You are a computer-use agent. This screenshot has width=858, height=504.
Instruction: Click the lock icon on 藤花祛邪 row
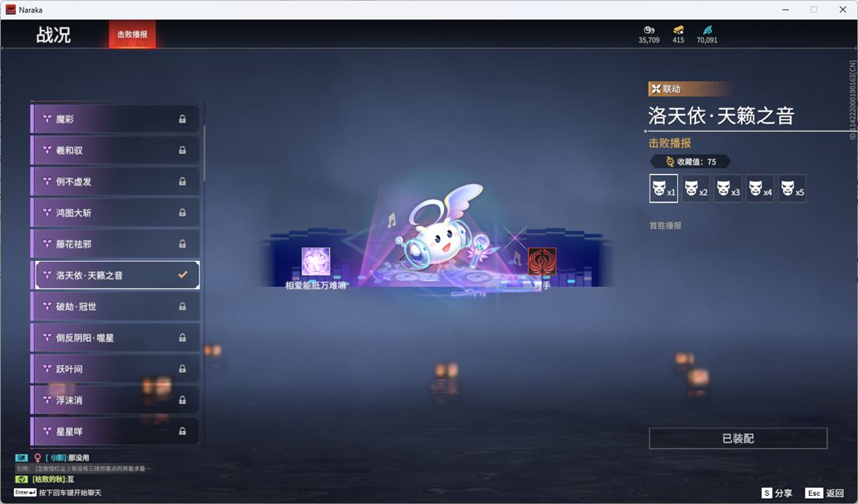tap(182, 244)
